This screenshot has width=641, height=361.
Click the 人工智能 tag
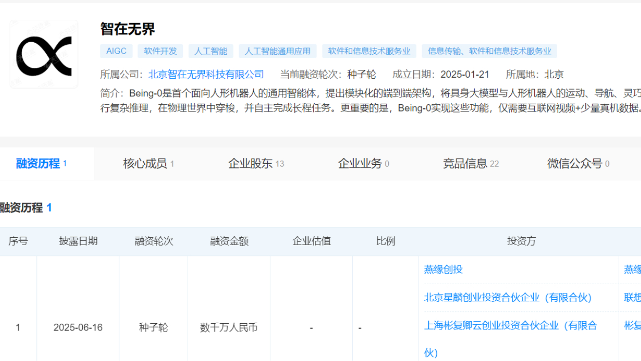211,51
